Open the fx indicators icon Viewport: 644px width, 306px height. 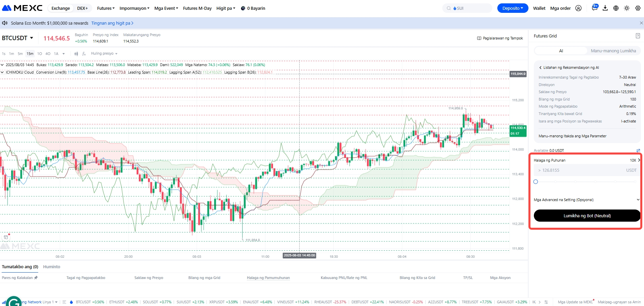point(84,54)
